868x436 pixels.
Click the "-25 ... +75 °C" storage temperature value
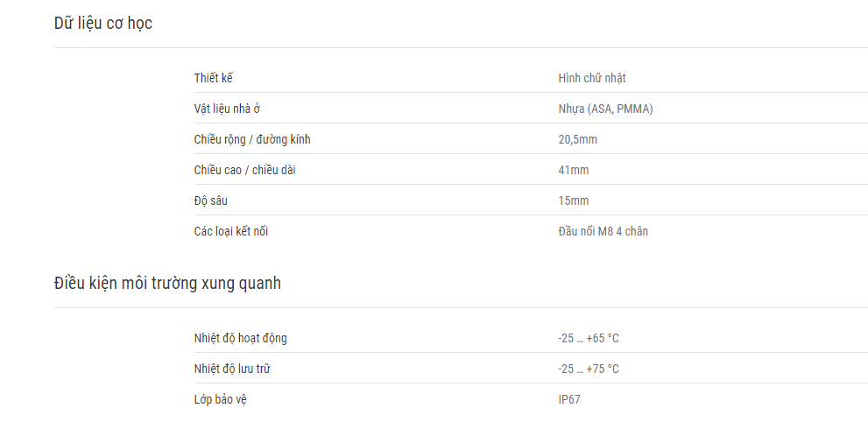tap(589, 369)
